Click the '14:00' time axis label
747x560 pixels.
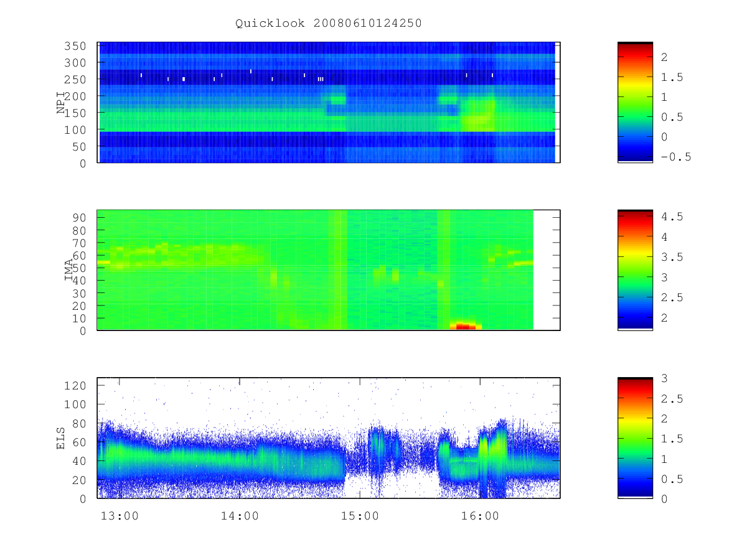coord(240,516)
